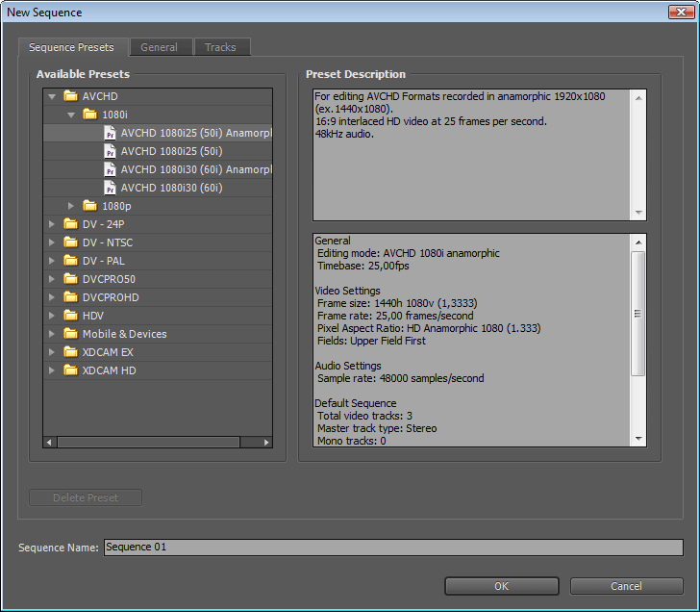
Task: Click 'Fields: Upper Field First' text
Action: click(x=371, y=341)
